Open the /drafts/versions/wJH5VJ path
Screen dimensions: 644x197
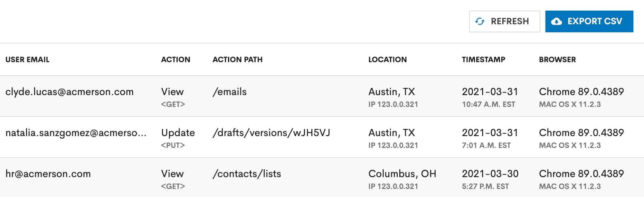271,133
